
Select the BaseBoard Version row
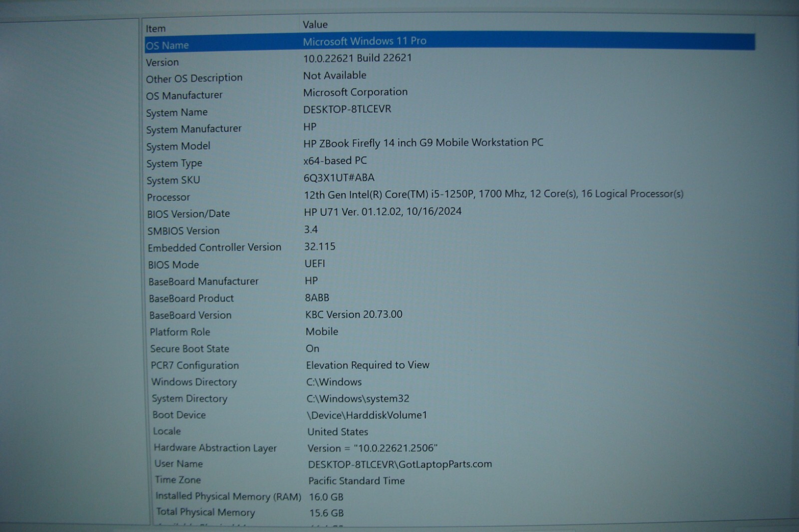[x=190, y=315]
